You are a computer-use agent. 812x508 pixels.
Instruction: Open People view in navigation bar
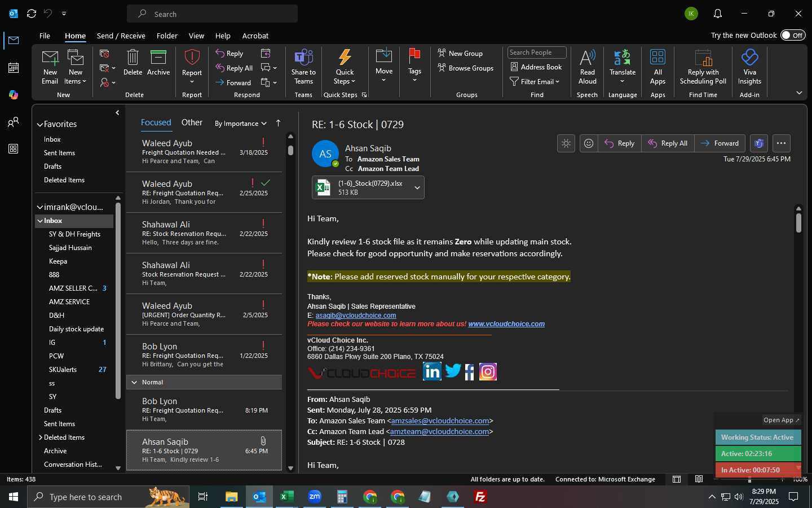pyautogui.click(x=14, y=122)
